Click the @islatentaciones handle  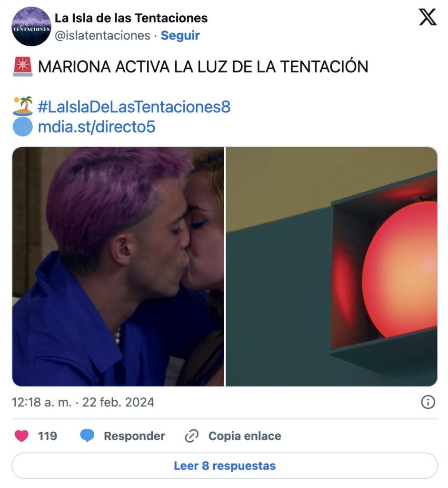point(102,35)
